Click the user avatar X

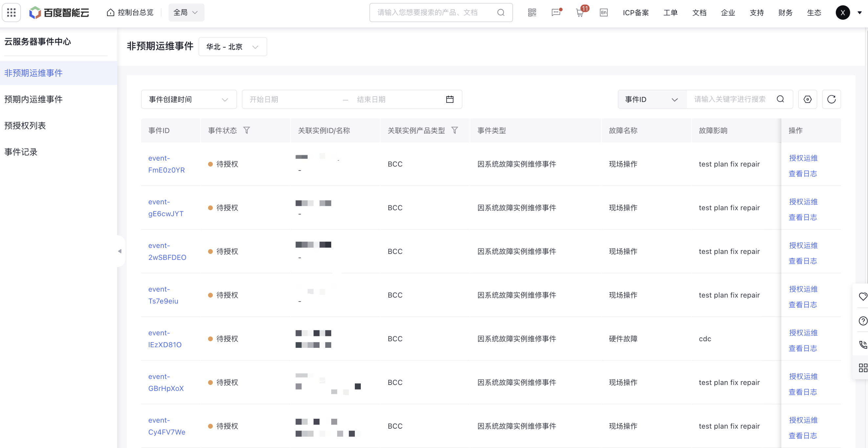tap(842, 12)
